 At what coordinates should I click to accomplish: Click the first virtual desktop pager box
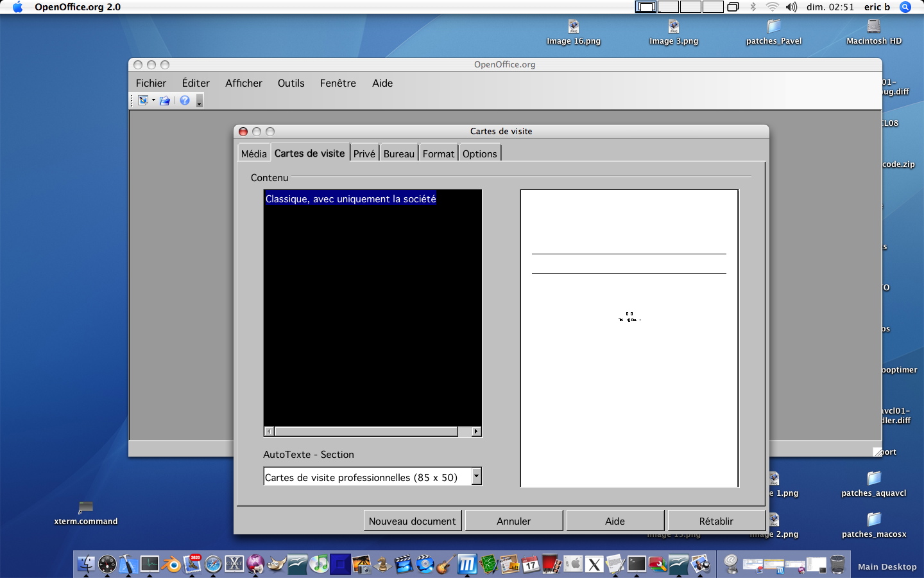(x=646, y=7)
